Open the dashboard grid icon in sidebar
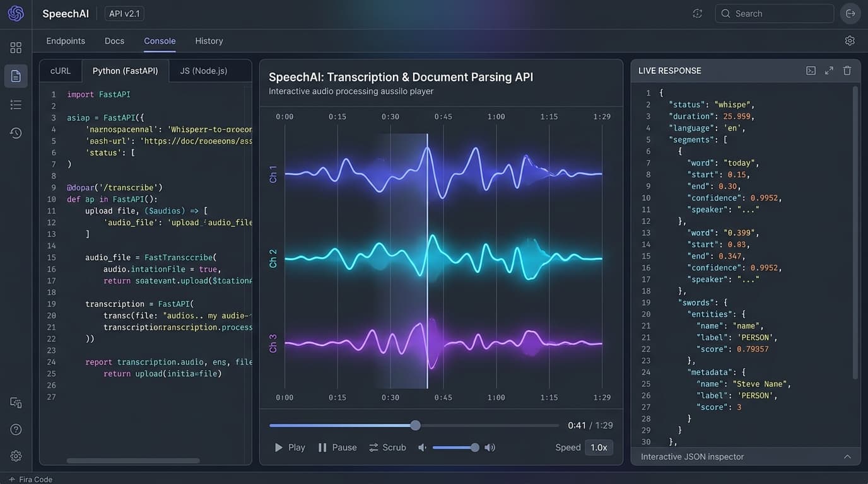 16,48
